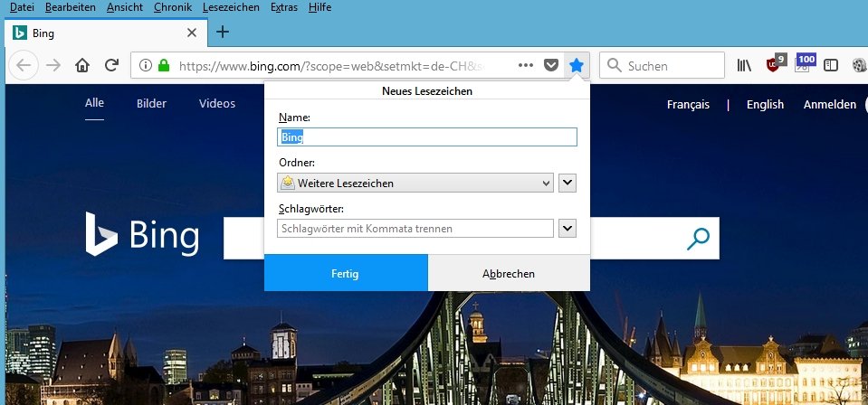The image size is (868, 405).
Task: Open the Ordner folder dropdown
Action: 415,183
